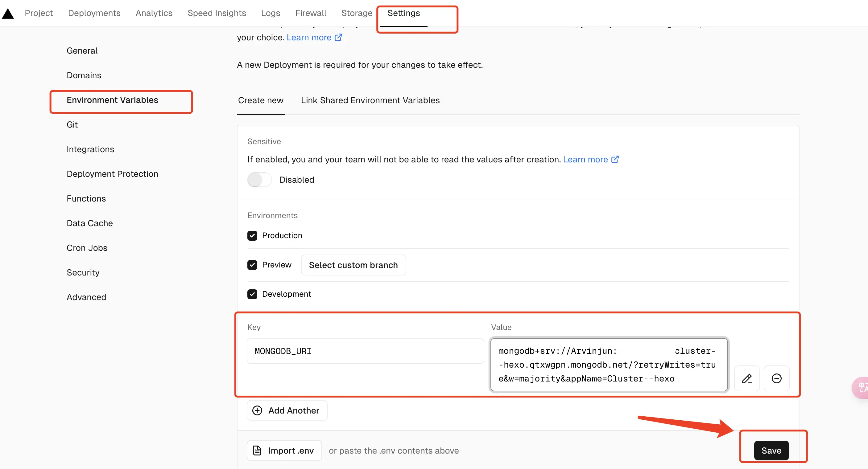Save the environment variable settings

tap(771, 451)
